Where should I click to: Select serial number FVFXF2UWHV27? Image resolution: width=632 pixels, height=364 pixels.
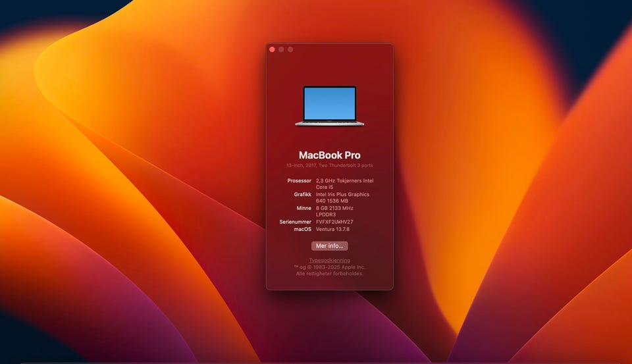point(334,222)
